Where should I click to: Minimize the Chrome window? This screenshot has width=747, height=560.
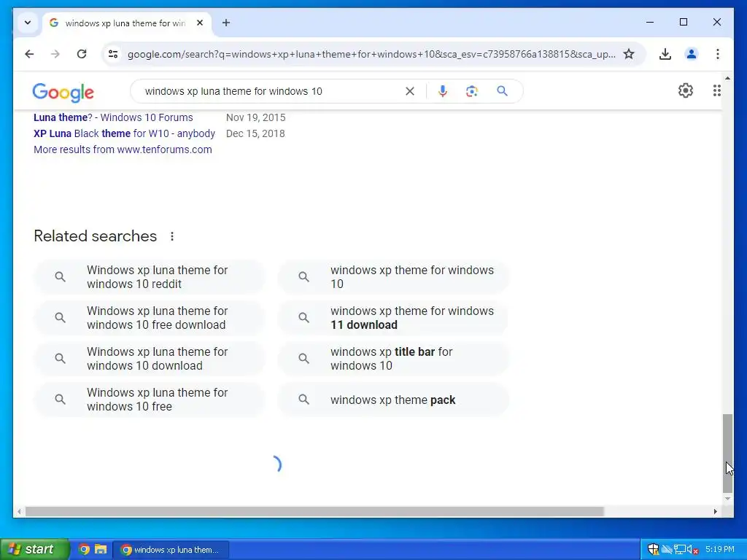[650, 22]
